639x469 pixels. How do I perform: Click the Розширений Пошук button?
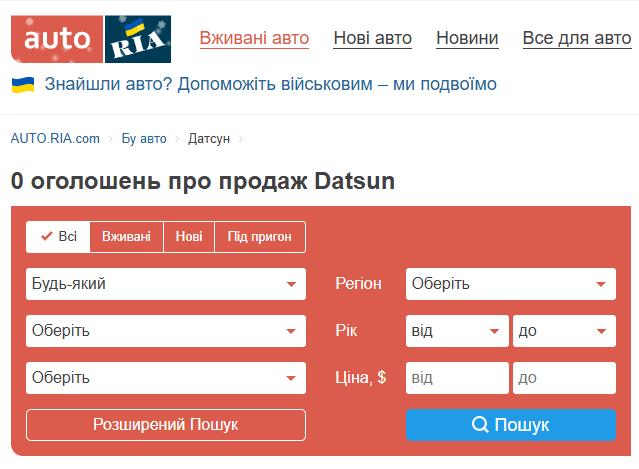coord(165,425)
